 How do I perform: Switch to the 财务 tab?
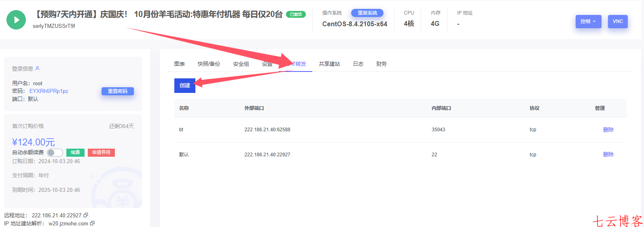click(381, 64)
